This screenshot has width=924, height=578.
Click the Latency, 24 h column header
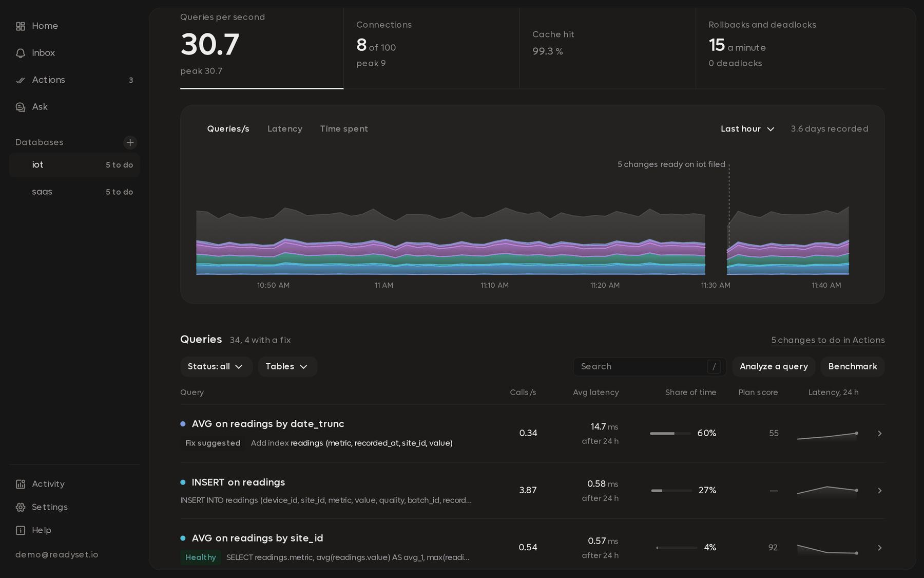point(833,393)
